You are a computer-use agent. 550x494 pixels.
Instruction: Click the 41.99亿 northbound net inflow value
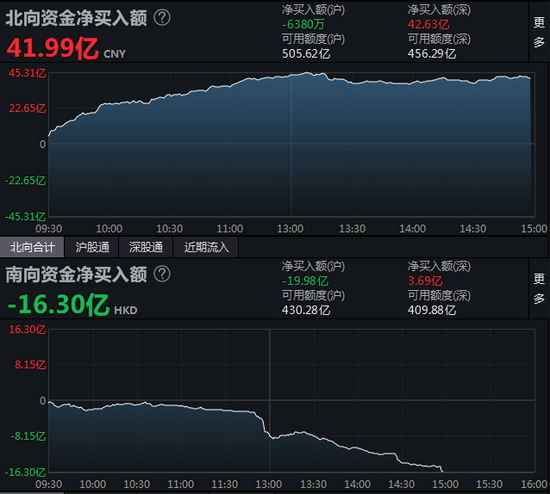click(53, 48)
